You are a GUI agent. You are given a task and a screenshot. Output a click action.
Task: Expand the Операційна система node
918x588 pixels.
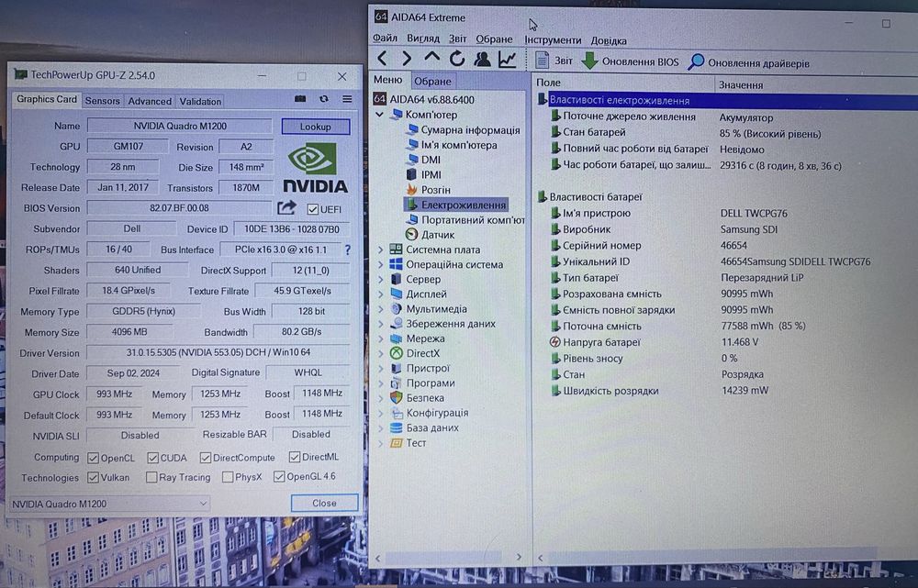381,264
